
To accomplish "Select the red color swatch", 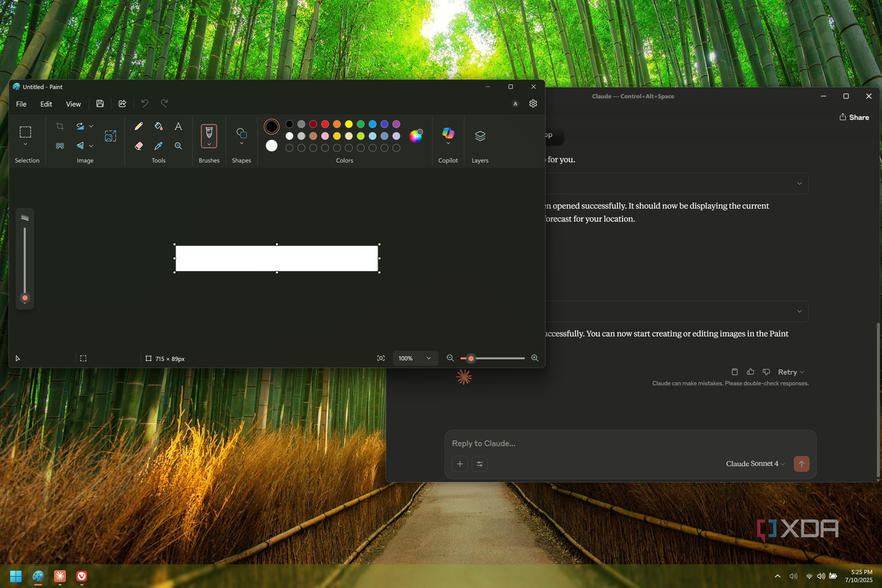I will click(325, 124).
